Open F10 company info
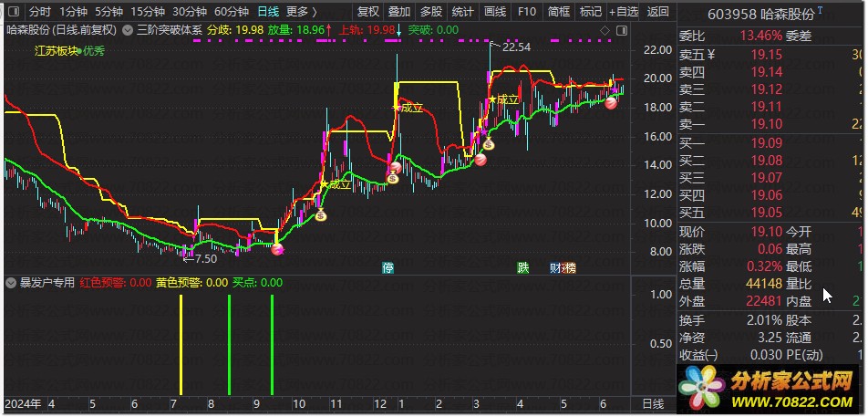Viewport: 868px width, 417px height. [527, 11]
